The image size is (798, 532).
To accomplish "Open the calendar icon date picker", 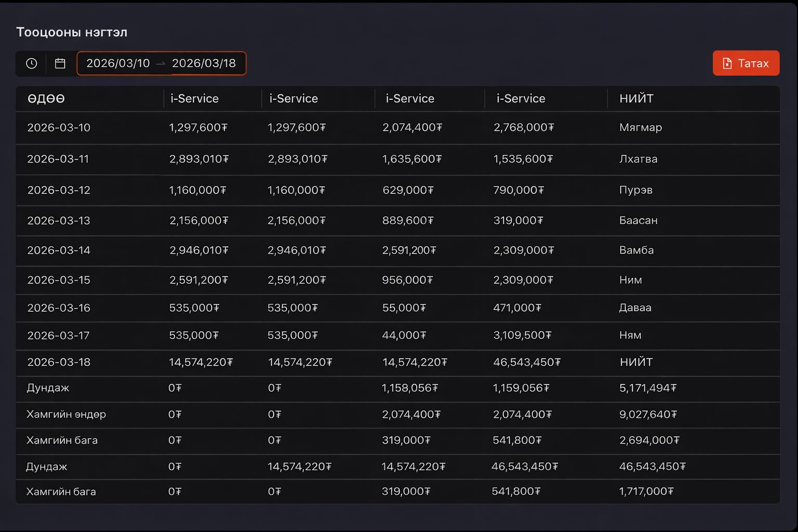I will 60,63.
